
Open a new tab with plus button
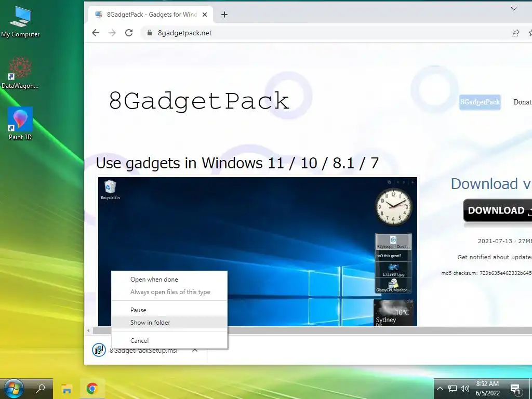coord(224,15)
